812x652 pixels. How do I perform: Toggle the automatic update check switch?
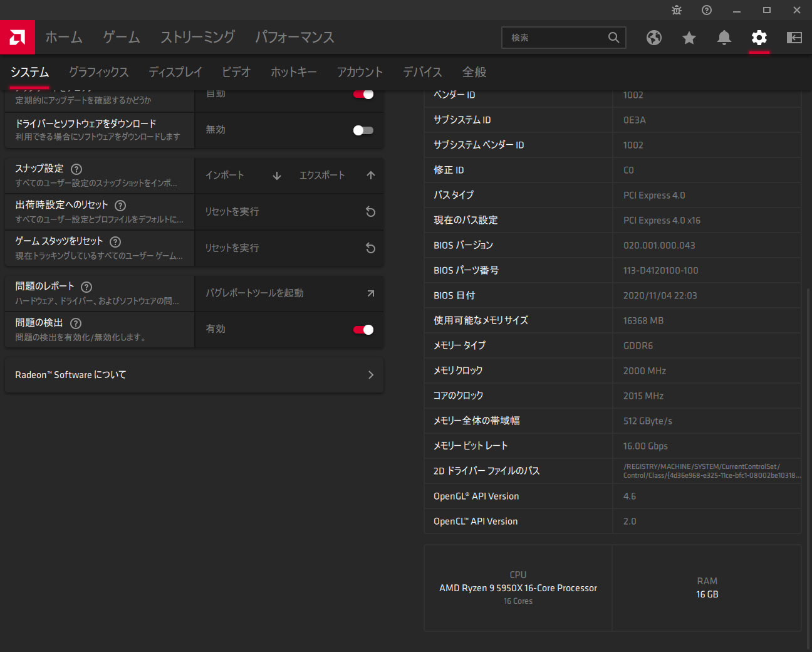363,95
